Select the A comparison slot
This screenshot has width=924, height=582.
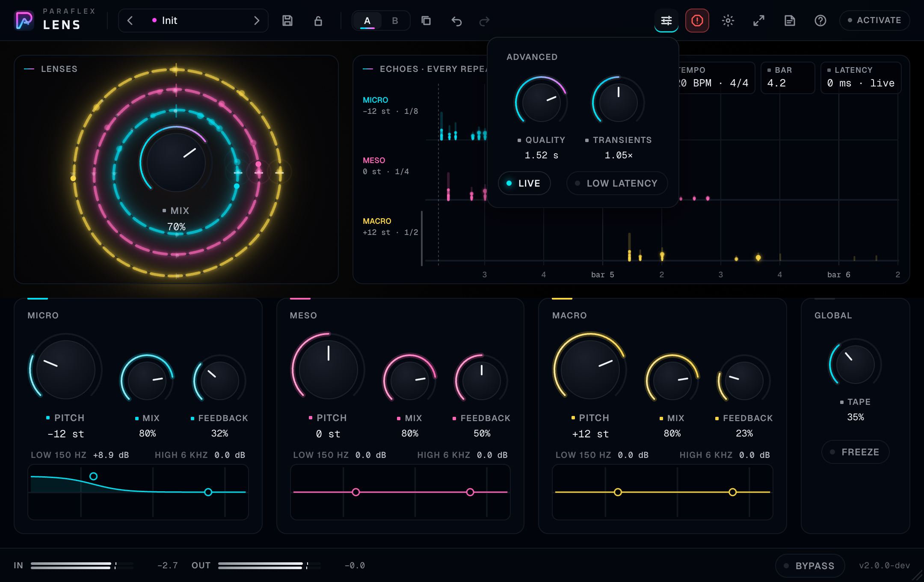click(367, 21)
